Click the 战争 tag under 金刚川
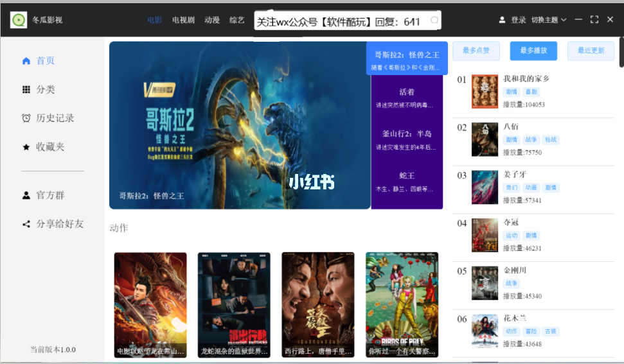 512,283
